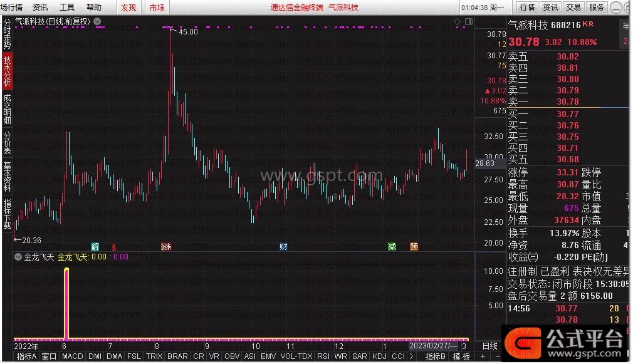Click the plus button beside 模板
633x364 pixels.
(x=483, y=356)
